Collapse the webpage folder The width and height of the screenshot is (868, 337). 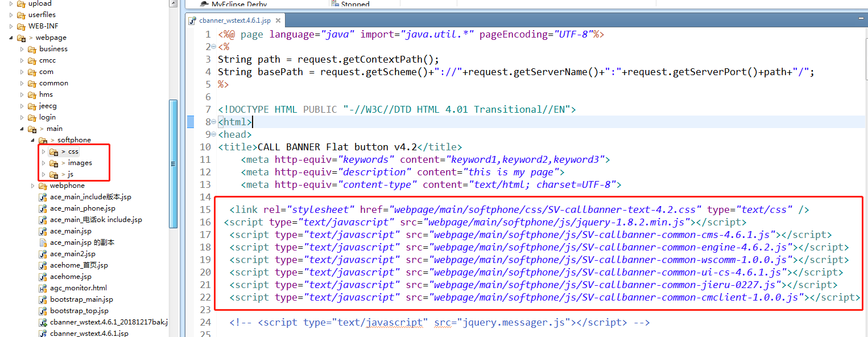pos(11,38)
